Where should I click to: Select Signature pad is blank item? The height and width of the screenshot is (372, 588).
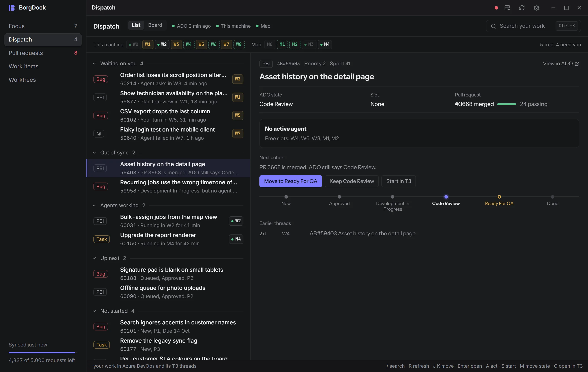[x=168, y=274]
